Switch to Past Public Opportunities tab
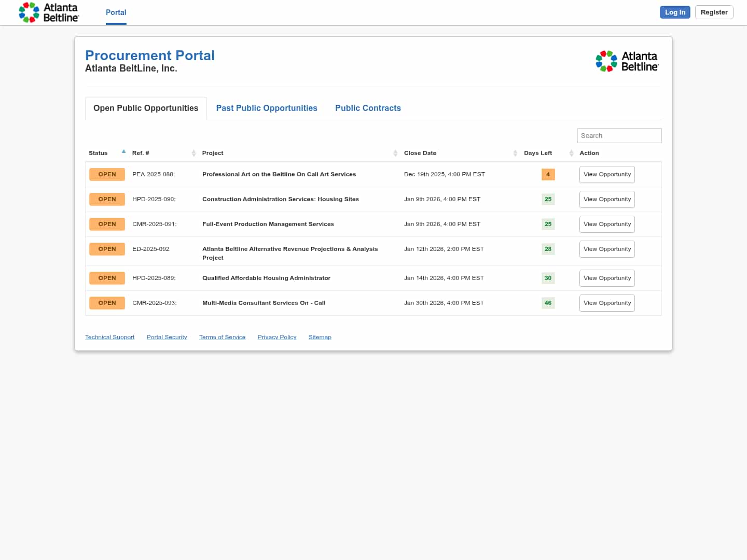747x560 pixels. tap(267, 108)
